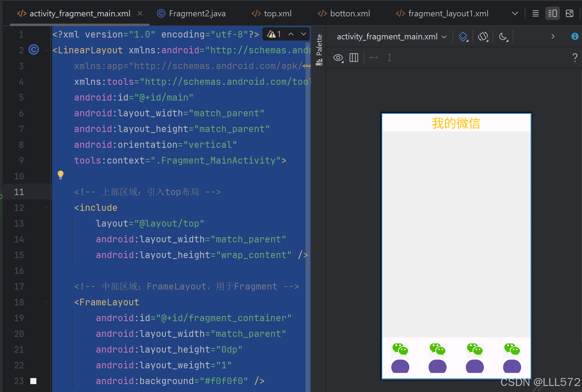Click the white color swatch at line 23
Image resolution: width=582 pixels, height=392 pixels.
click(33, 381)
